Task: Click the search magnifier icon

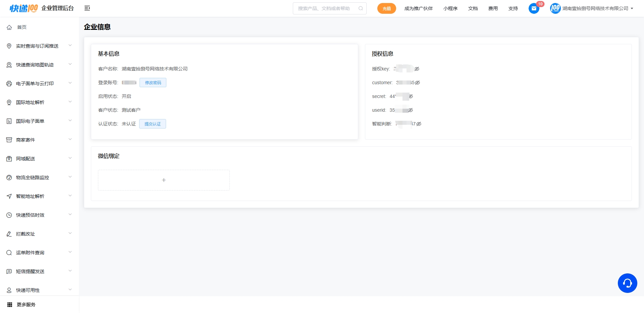Action: [361, 8]
